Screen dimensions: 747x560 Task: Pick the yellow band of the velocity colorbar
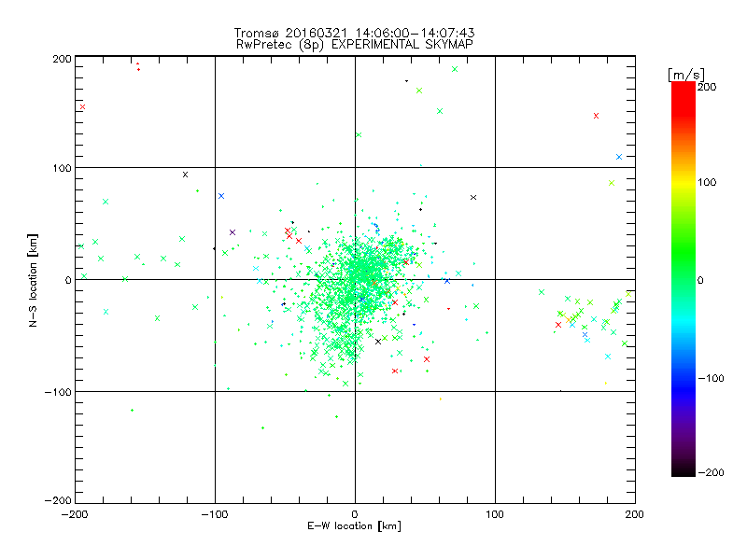684,183
